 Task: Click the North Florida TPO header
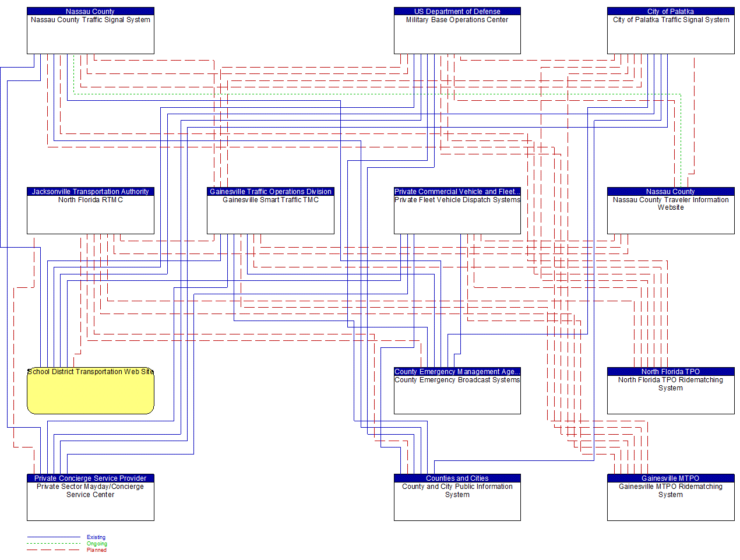click(x=671, y=371)
